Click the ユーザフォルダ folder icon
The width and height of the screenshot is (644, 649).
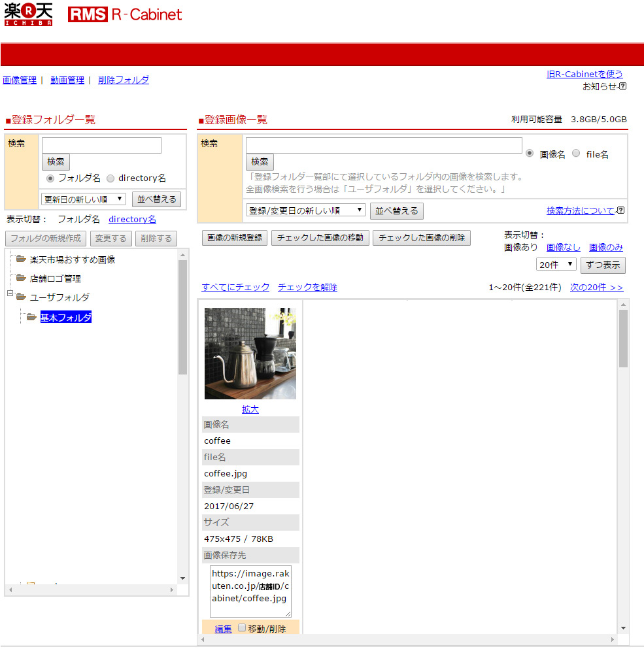pos(22,297)
